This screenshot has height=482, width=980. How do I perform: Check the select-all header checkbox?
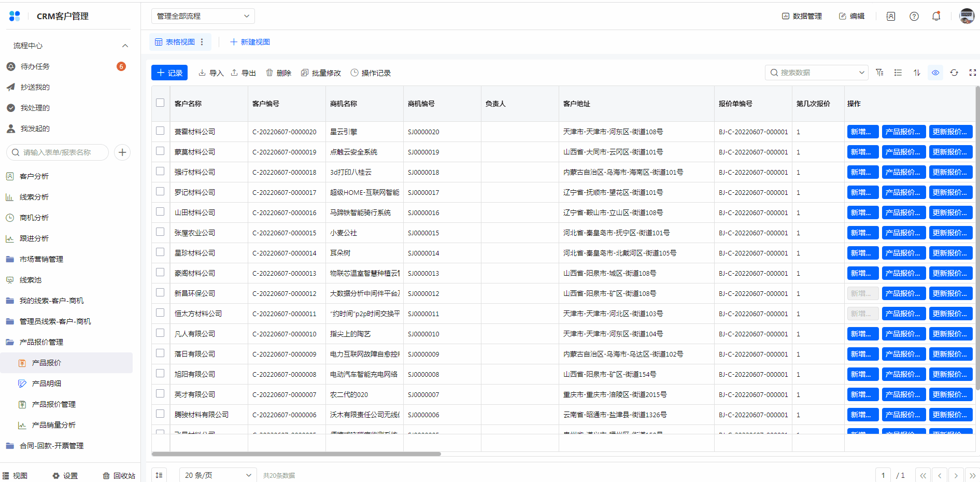(x=160, y=103)
